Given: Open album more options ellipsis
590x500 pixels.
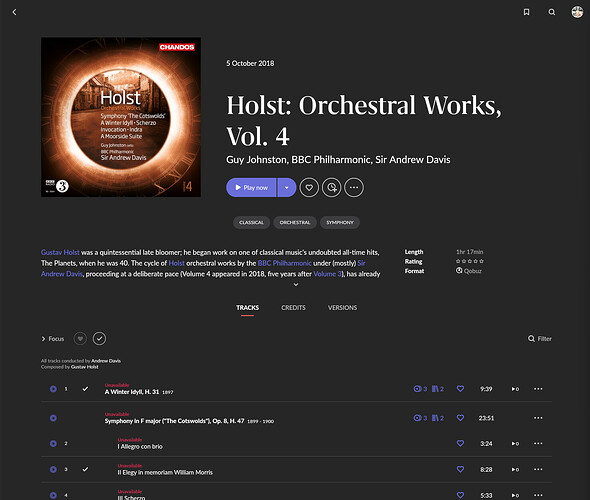Looking at the screenshot, I should pos(354,187).
